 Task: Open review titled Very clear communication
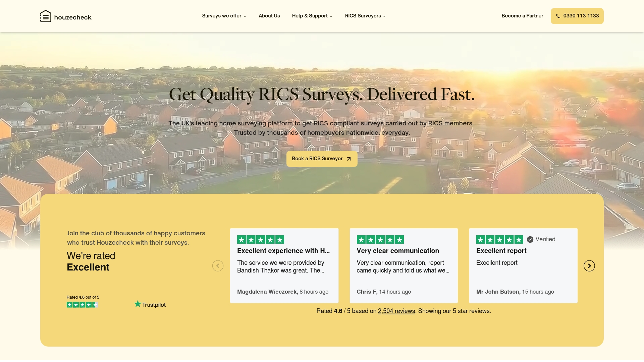pyautogui.click(x=398, y=251)
